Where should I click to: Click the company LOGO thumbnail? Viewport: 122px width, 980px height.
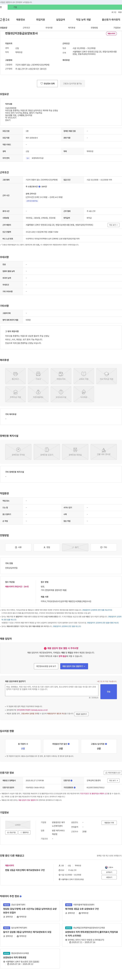18,825
